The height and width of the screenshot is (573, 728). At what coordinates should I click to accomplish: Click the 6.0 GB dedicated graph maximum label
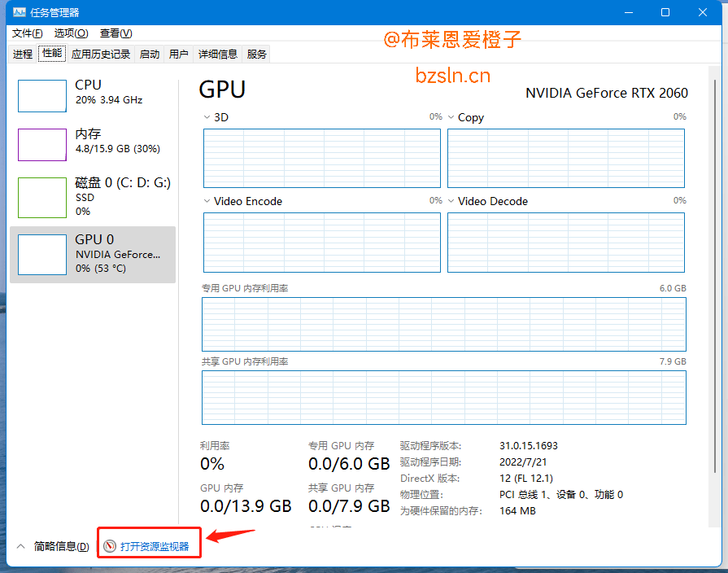673,288
